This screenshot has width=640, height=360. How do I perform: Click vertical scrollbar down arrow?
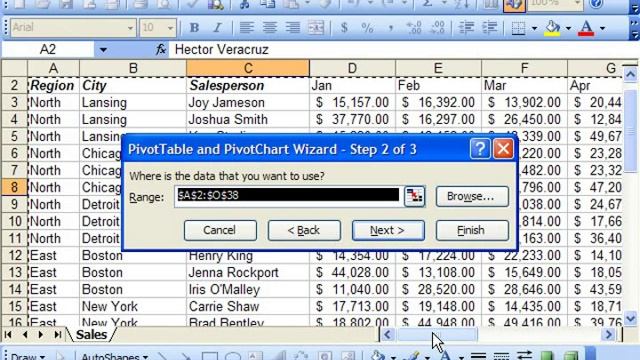pos(630,318)
